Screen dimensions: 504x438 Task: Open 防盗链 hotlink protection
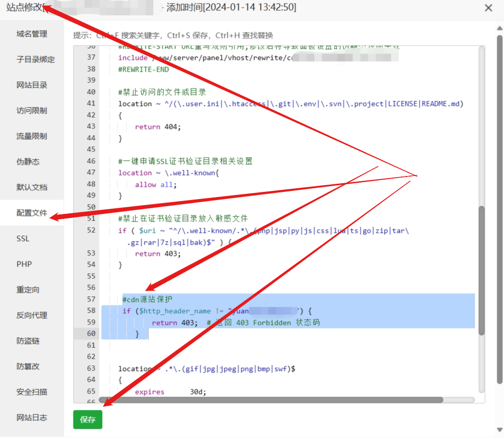[x=32, y=341]
